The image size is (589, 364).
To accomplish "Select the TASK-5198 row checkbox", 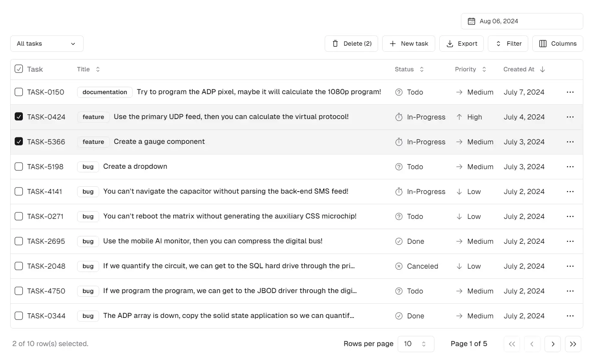I will (19, 167).
